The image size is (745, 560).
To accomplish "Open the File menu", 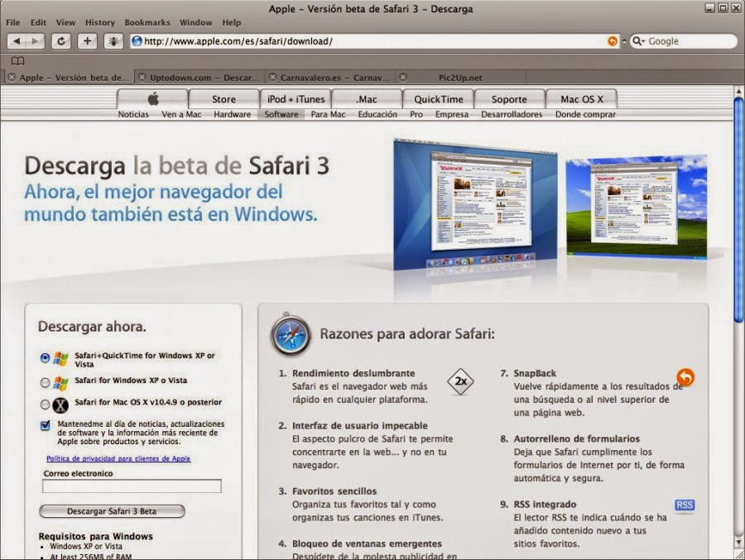I will pyautogui.click(x=12, y=22).
